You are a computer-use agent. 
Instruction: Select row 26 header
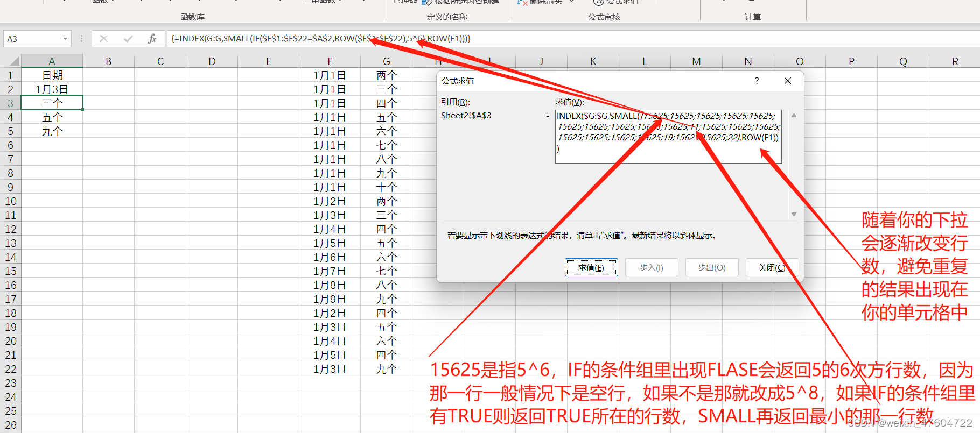click(10, 425)
